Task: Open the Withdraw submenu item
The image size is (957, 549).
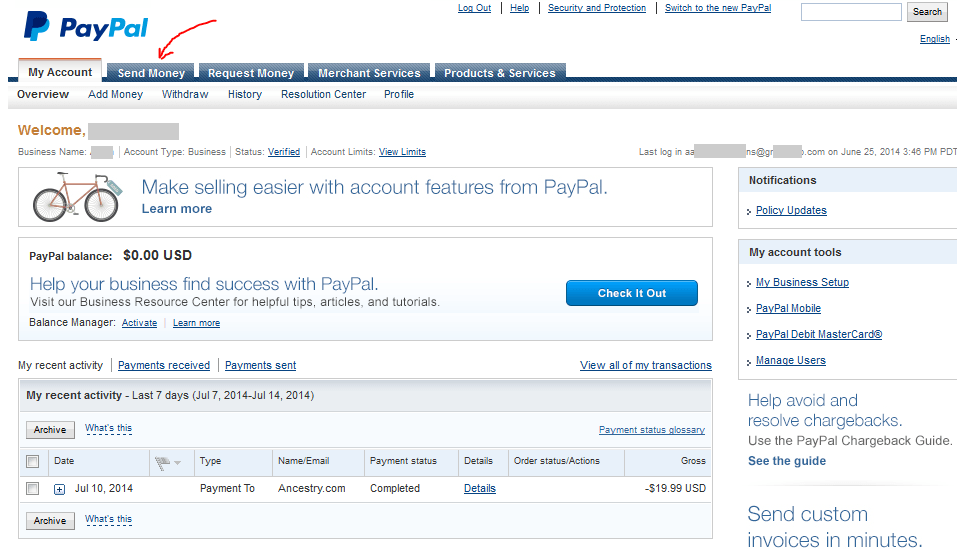Action: point(185,95)
